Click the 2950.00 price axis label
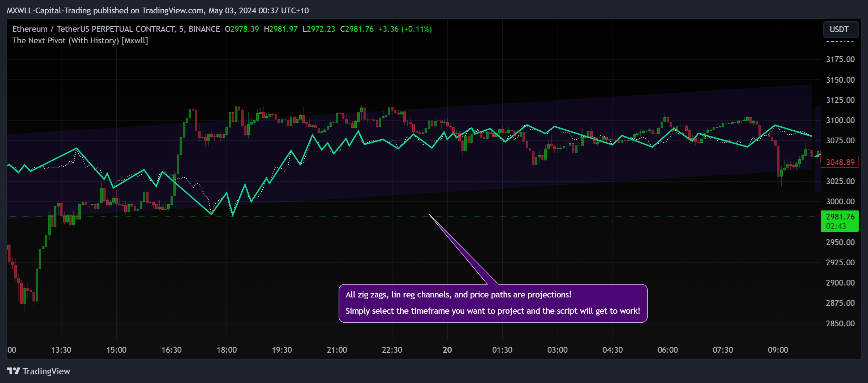The width and height of the screenshot is (868, 383). tap(840, 242)
